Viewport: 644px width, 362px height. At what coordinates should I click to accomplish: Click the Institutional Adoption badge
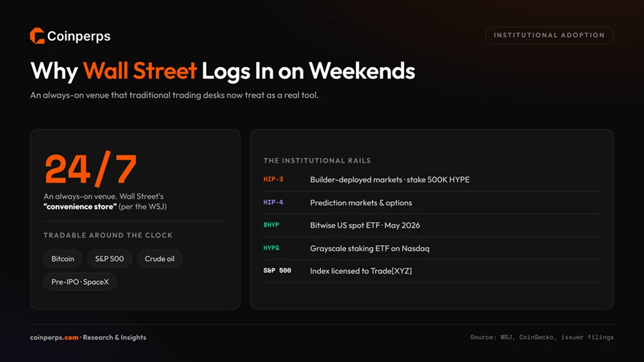549,35
